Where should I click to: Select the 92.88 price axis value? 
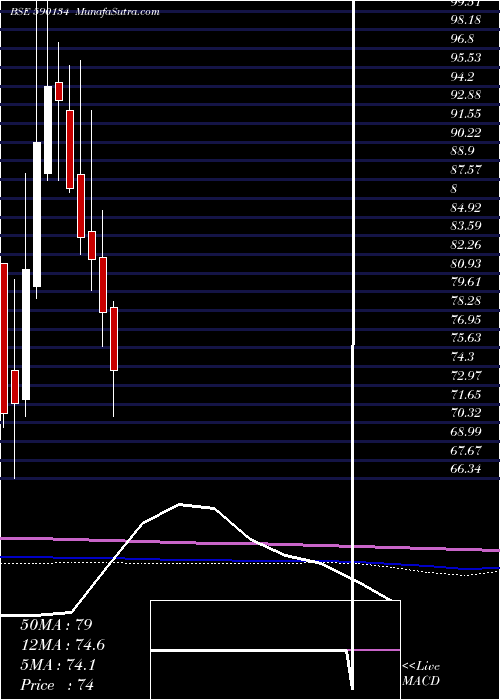click(x=466, y=95)
